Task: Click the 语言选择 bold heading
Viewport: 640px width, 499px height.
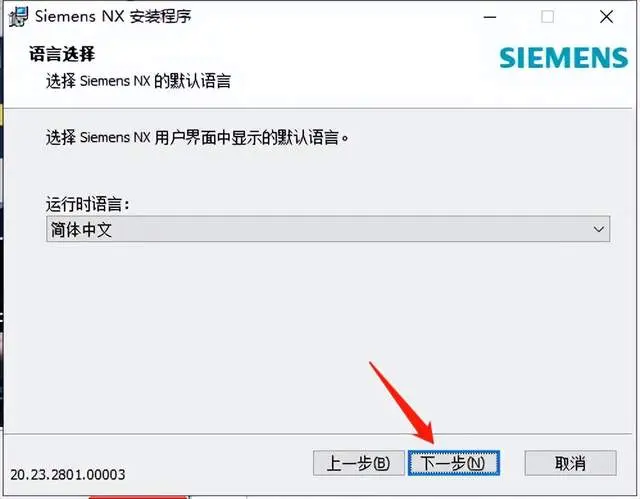Action: (62, 54)
